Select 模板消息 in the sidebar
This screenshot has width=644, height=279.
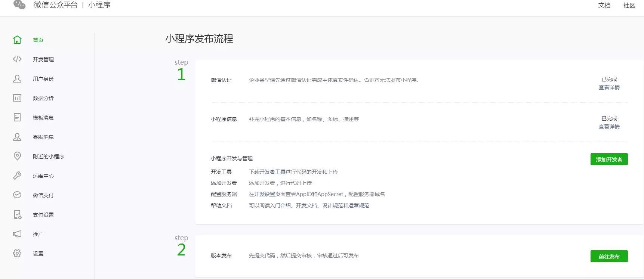tap(43, 118)
